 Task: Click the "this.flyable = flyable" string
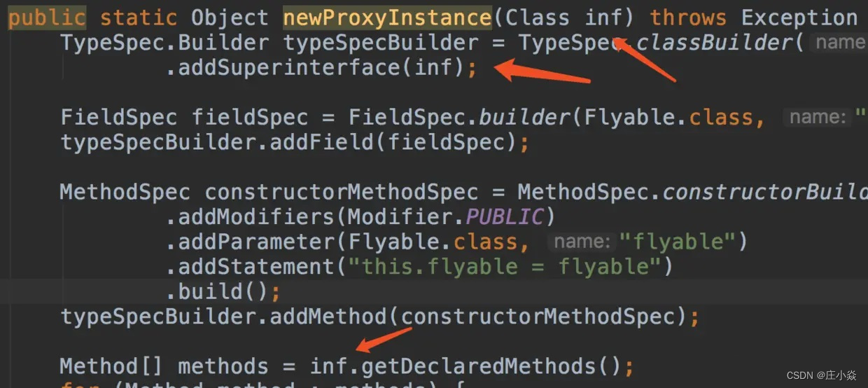(504, 267)
